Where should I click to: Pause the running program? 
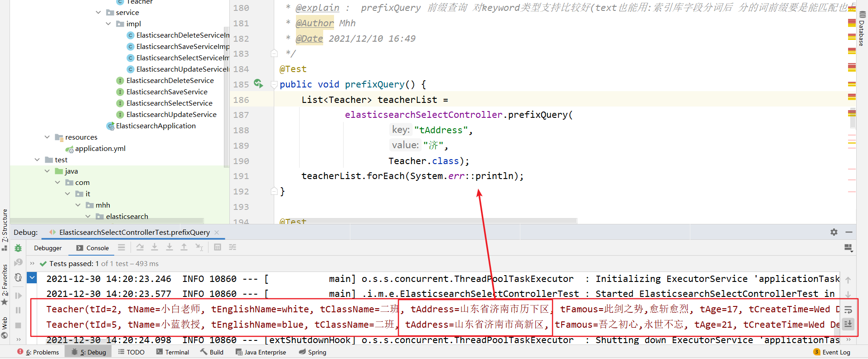pyautogui.click(x=18, y=310)
